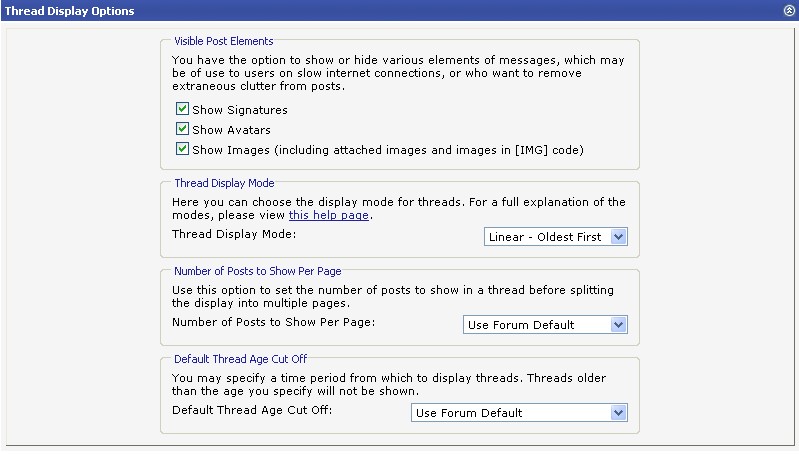799x455 pixels.
Task: Click the 'Show Avatars' label text
Action: click(231, 130)
